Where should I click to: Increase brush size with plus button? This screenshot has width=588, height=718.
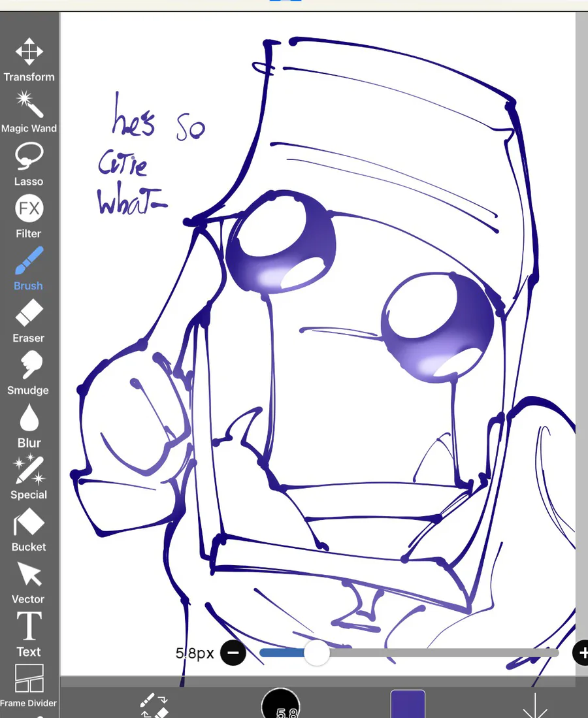click(x=581, y=653)
